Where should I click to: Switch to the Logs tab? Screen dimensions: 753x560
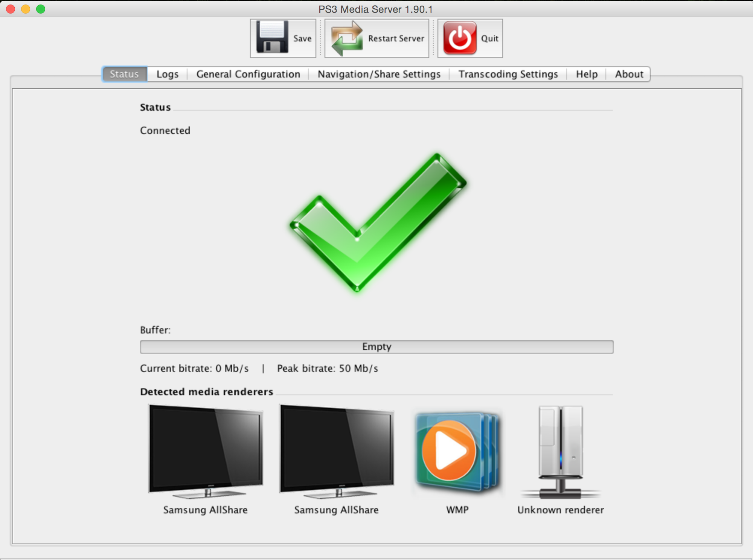tap(167, 74)
